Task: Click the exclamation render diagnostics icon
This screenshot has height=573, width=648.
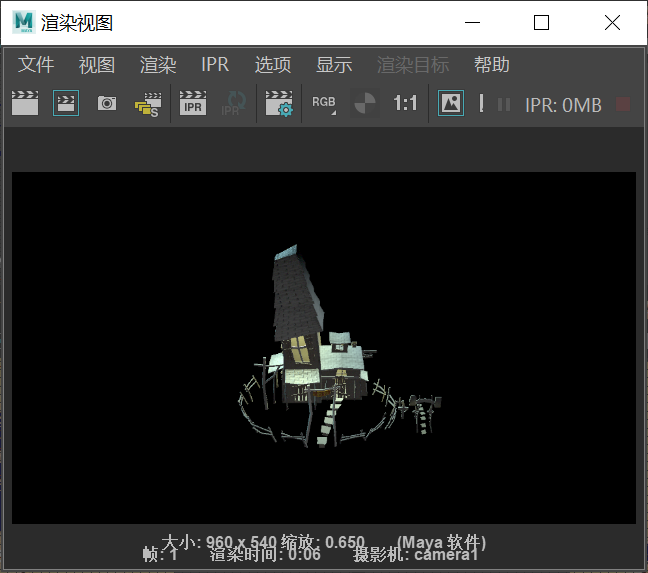Action: click(481, 103)
